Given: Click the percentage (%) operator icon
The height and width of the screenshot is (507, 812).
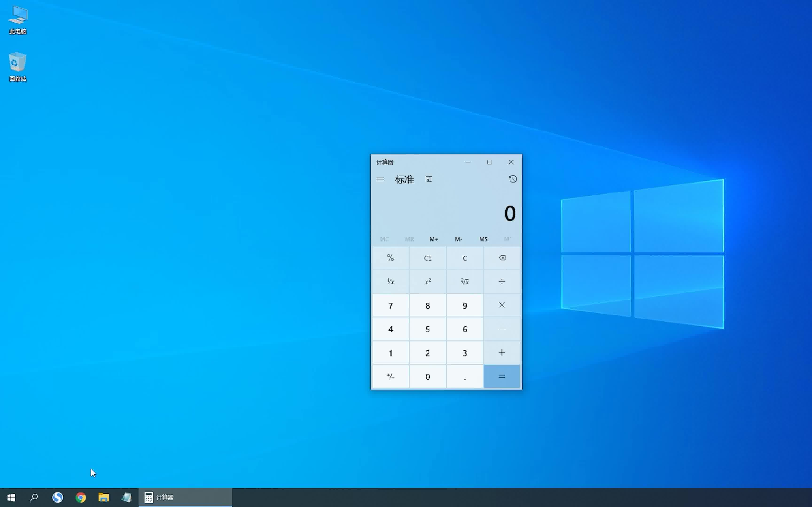Looking at the screenshot, I should 390,257.
